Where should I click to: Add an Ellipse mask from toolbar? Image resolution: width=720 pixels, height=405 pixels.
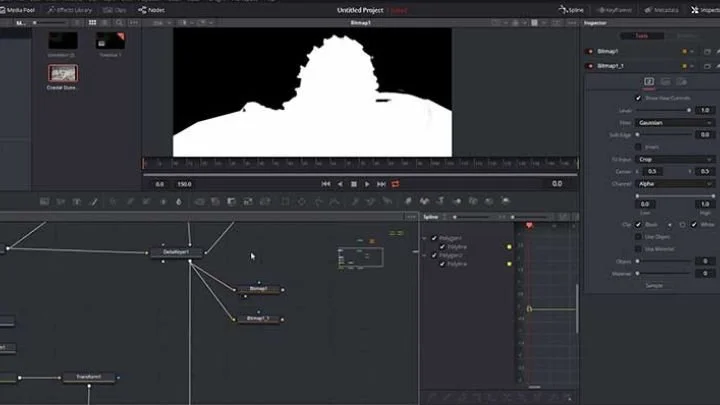point(302,202)
